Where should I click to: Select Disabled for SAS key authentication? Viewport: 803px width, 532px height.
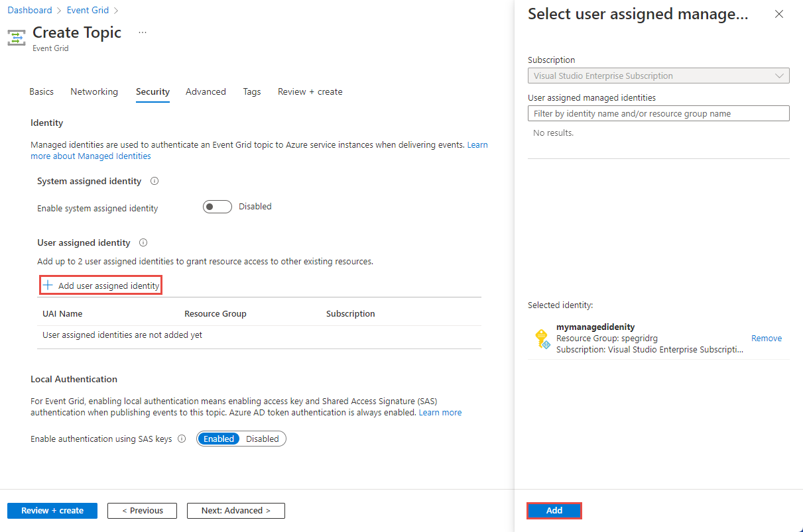pyautogui.click(x=262, y=439)
